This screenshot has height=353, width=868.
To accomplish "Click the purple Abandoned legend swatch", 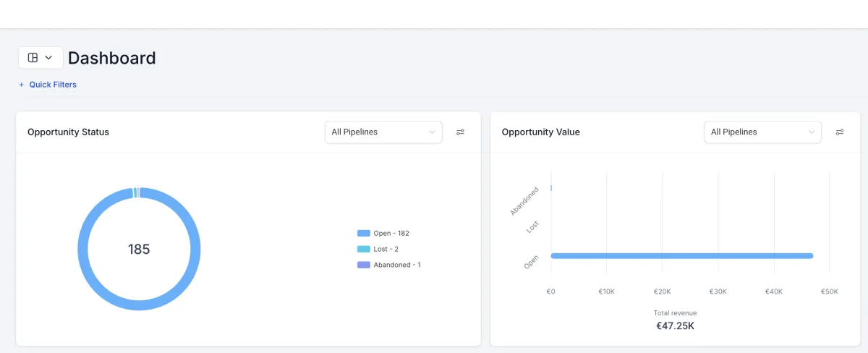I will (x=364, y=265).
